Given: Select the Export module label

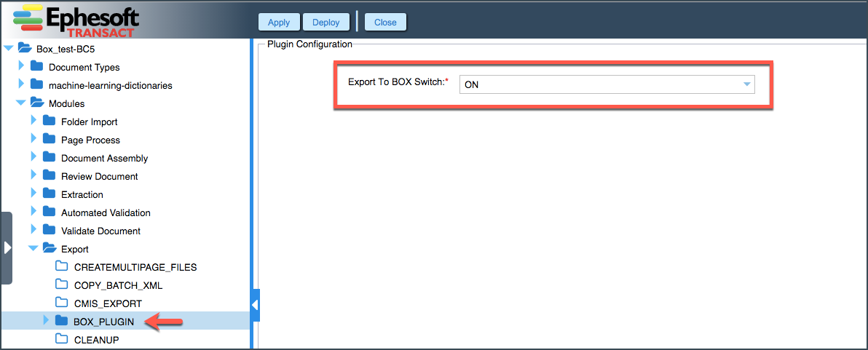Looking at the screenshot, I should [75, 250].
